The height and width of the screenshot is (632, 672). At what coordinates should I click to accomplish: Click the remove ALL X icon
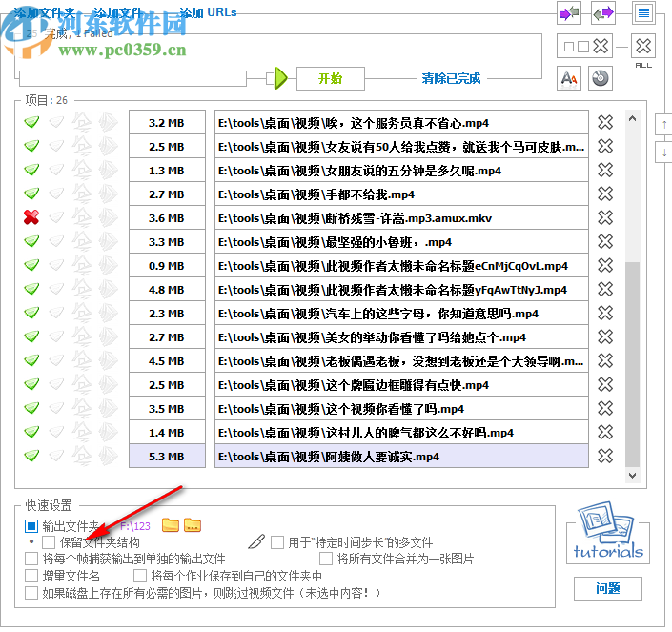click(x=643, y=46)
